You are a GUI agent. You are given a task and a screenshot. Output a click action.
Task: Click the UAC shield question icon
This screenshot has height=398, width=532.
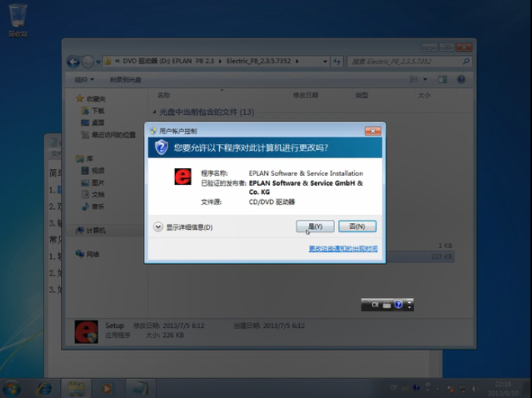point(161,148)
